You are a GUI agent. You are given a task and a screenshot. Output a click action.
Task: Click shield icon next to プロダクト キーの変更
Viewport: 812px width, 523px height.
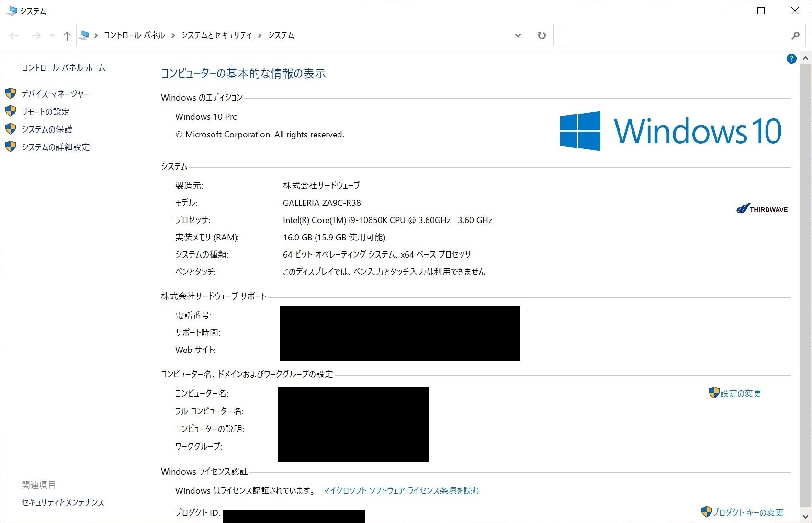tap(706, 512)
